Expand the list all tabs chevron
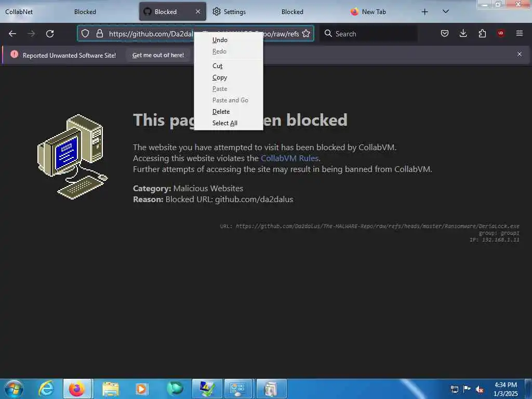Image resolution: width=532 pixels, height=399 pixels. [446, 12]
